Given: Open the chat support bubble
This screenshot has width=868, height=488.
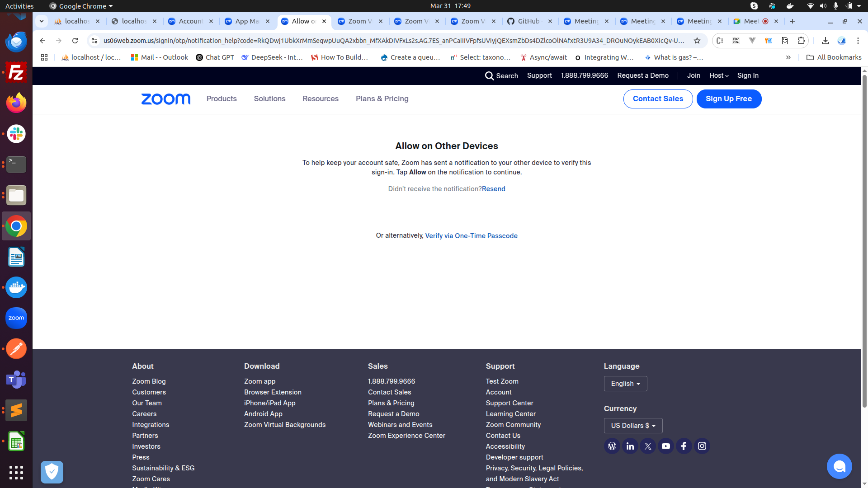Looking at the screenshot, I should point(840,466).
